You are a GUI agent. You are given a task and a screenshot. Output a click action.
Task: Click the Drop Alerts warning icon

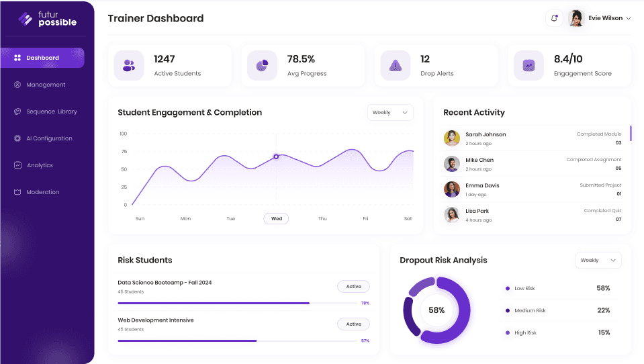tap(396, 66)
